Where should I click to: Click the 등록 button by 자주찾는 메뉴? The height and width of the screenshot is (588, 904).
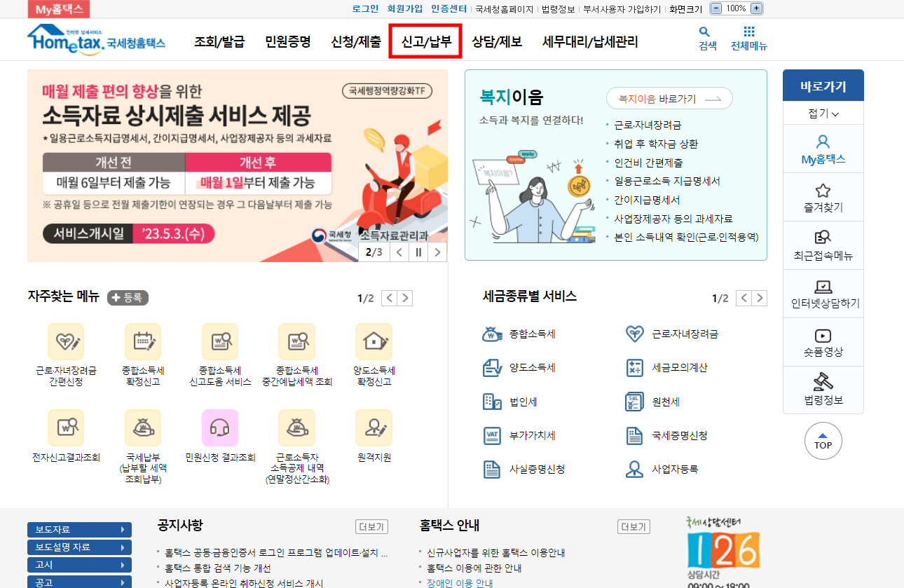pos(128,298)
